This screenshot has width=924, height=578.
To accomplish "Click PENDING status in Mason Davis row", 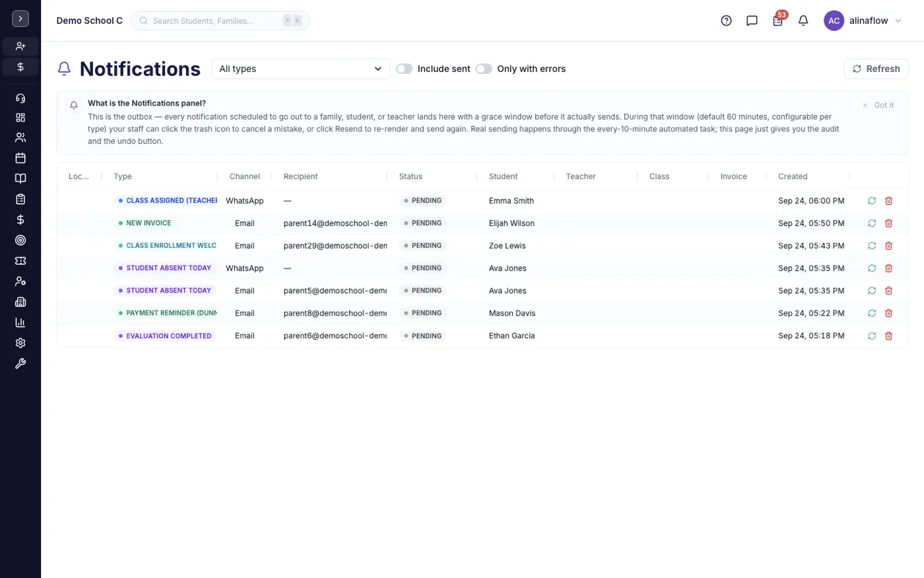I will click(x=422, y=313).
